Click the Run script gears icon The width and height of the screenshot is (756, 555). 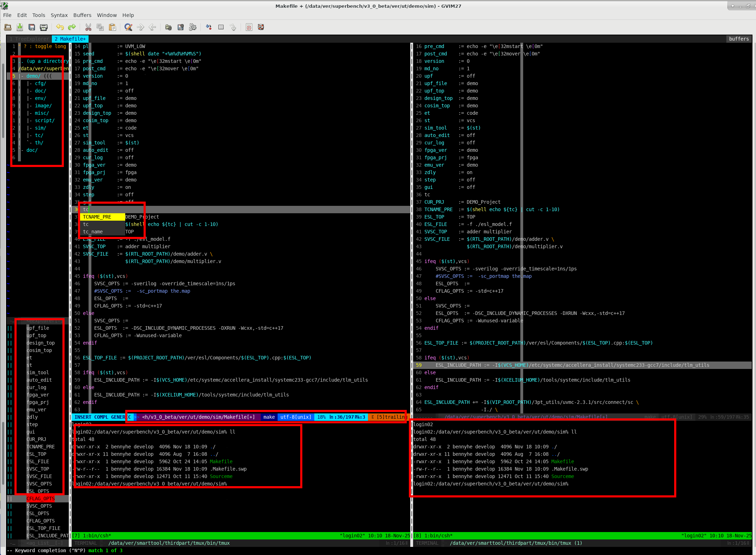(193, 27)
